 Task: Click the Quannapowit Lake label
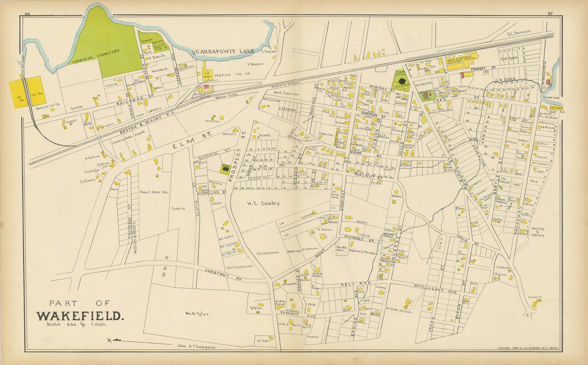(x=223, y=51)
